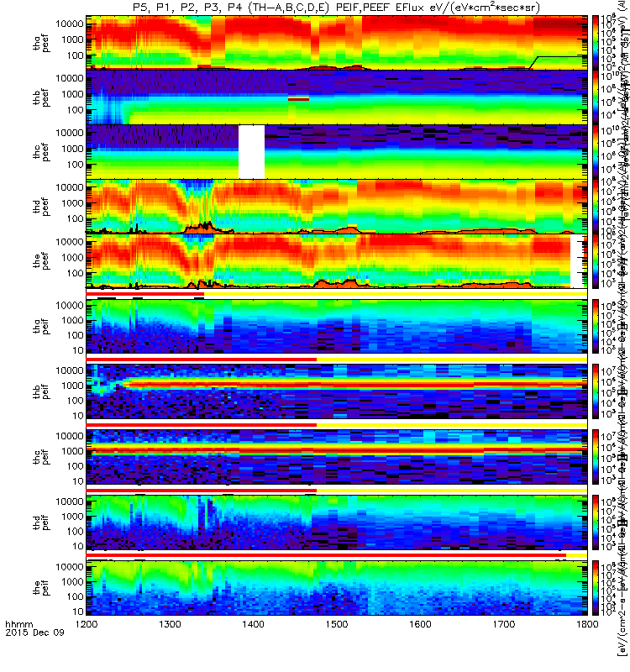Click the red status bar above thd peif panel
Screen dimensions: 630x672
pyautogui.click(x=202, y=490)
